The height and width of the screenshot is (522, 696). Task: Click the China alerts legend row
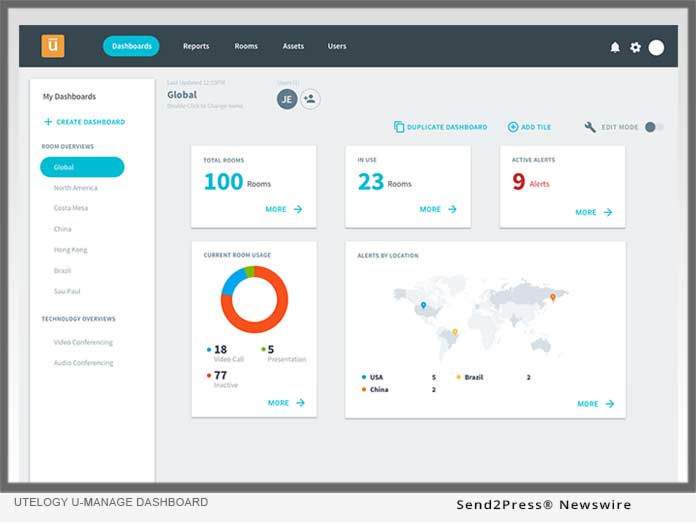pos(399,390)
